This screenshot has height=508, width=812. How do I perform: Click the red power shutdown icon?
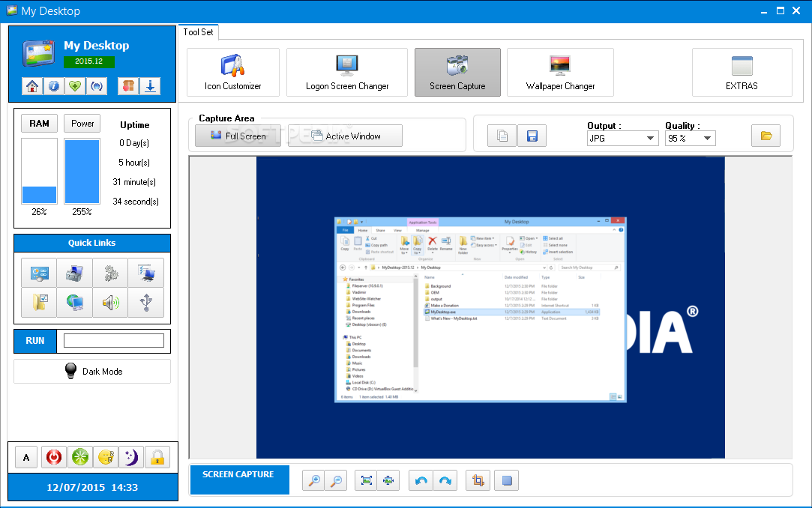[x=54, y=457]
